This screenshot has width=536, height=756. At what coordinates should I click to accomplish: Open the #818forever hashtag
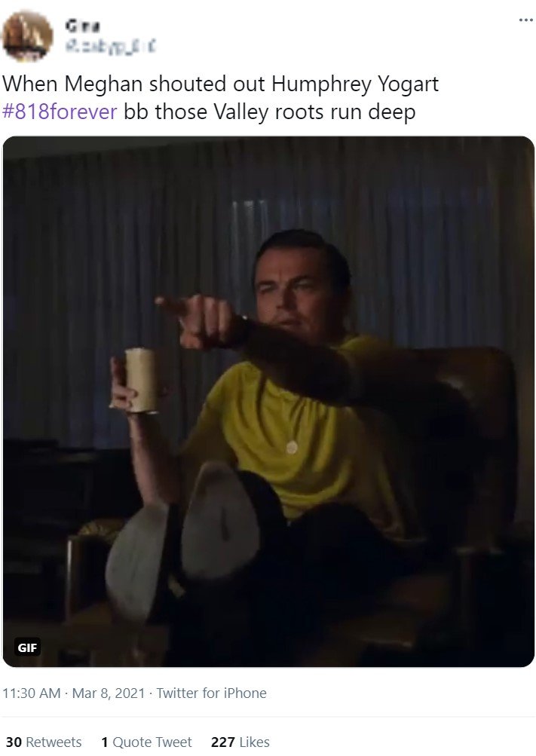coord(60,112)
